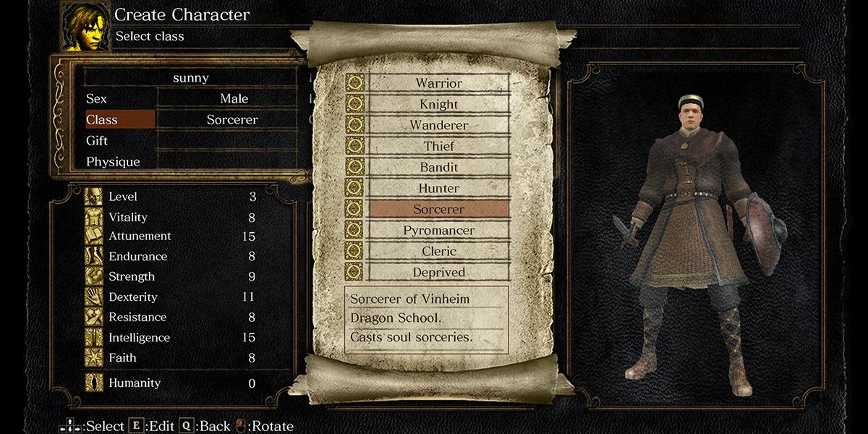Viewport: 868px width, 434px height.
Task: Click the Strength stat icon
Action: [x=94, y=277]
